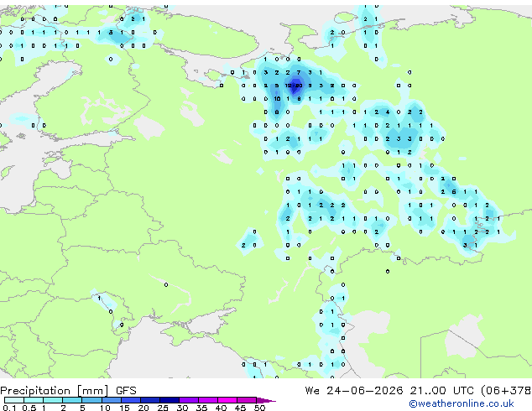This screenshot has width=532, height=411.
Task: Click the '21..00 UTC' time text
Action: coord(441,391)
